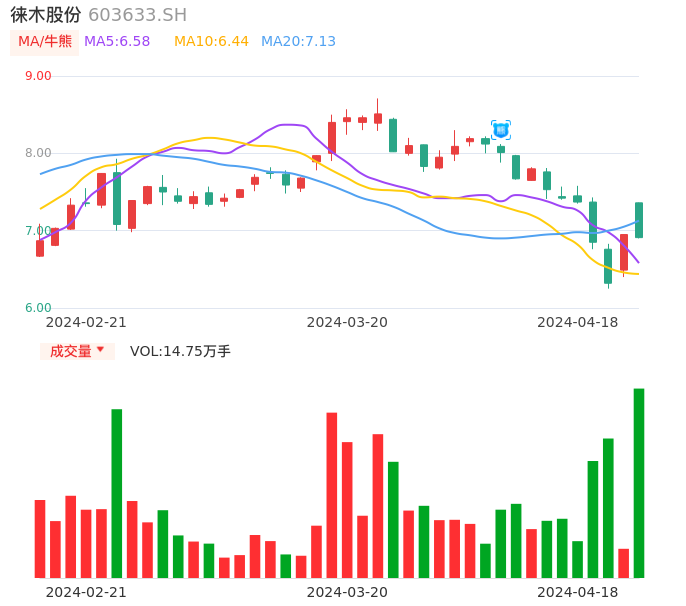Screen dimensions: 686x606
Task: Click the 6.00 price axis label
Action: tap(38, 308)
